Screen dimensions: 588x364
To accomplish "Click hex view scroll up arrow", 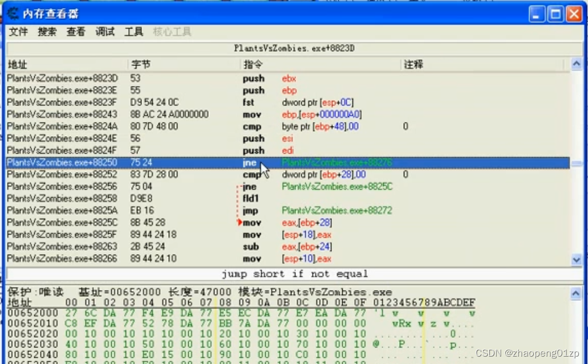I will (576, 293).
